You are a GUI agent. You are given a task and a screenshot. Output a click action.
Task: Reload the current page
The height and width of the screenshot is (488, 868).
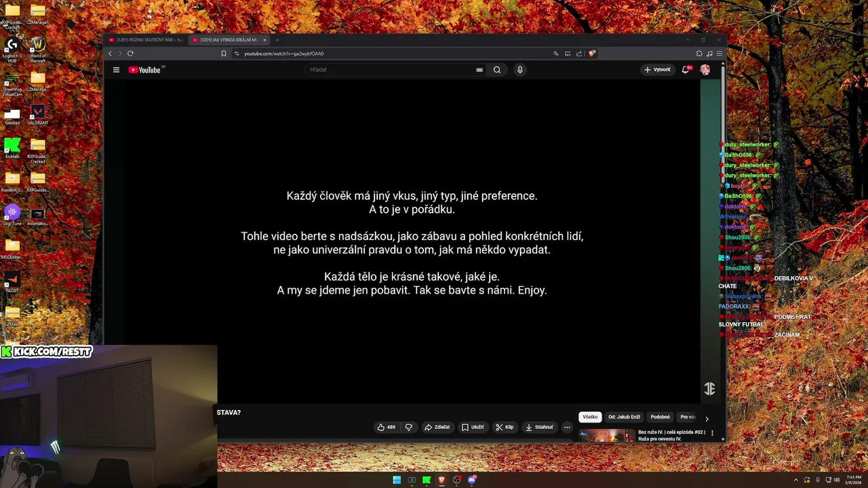coord(130,54)
